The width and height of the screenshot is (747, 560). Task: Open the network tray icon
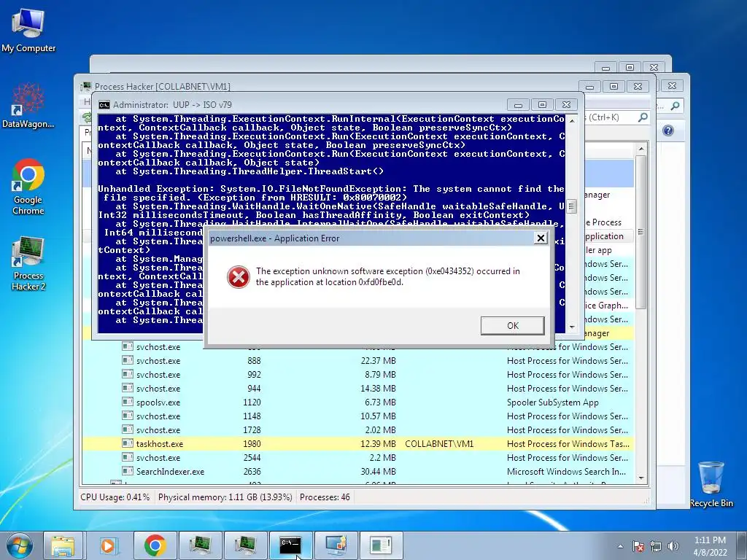tap(656, 546)
